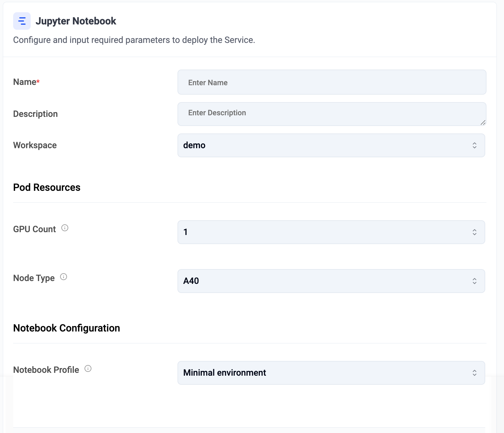Click the Jupyter Notebook header icon
This screenshot has height=433, width=504.
(x=22, y=21)
